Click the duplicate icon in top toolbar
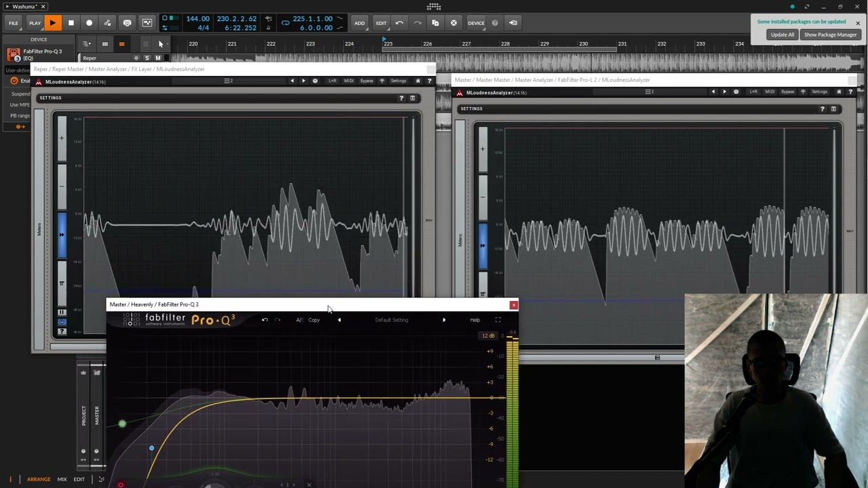 (435, 23)
